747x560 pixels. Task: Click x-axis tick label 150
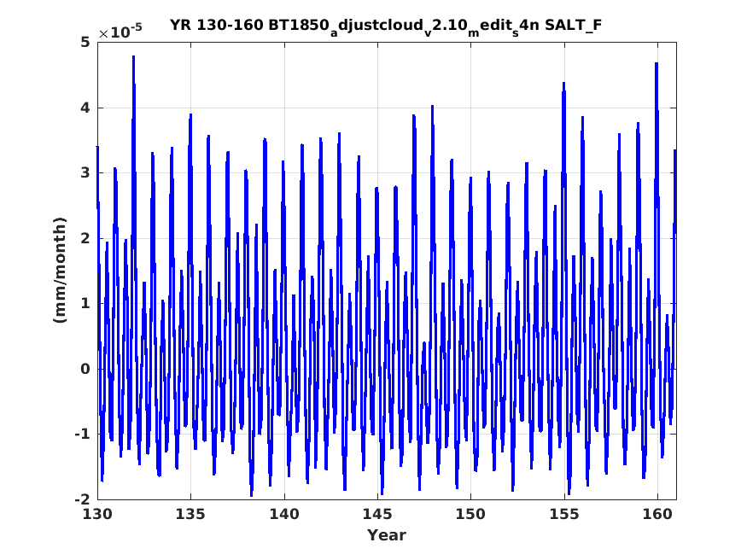(x=470, y=514)
